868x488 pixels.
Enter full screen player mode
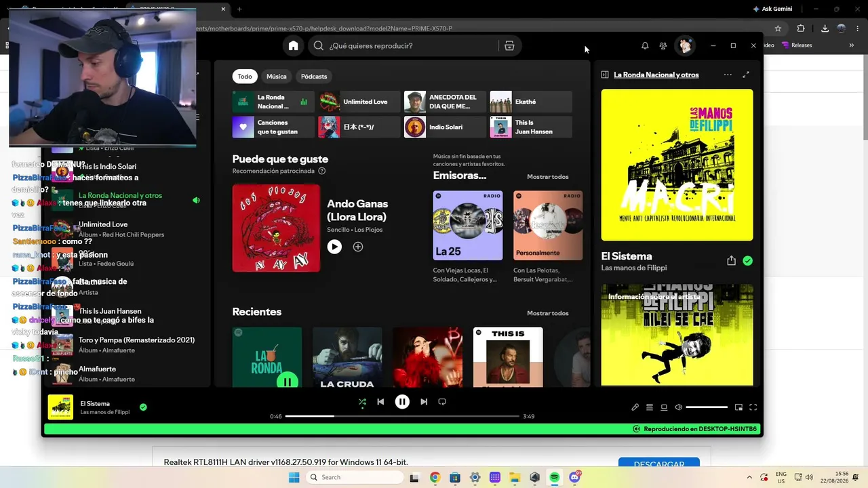tap(753, 407)
